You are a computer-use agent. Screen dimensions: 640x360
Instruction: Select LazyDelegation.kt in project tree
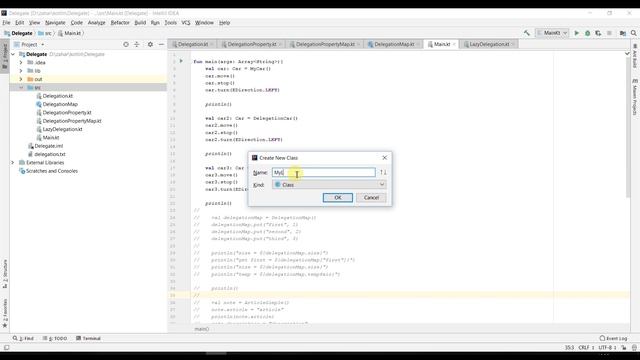pyautogui.click(x=62, y=129)
